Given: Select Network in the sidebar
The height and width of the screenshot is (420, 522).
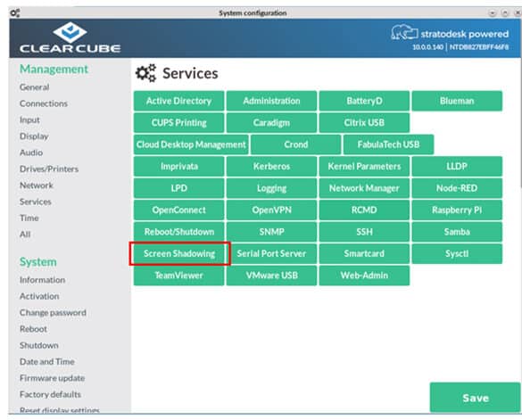Looking at the screenshot, I should pos(37,185).
